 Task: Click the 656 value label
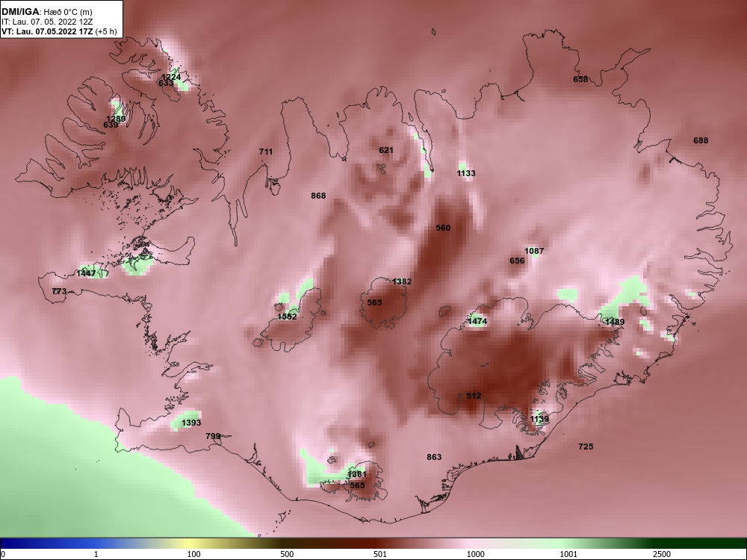[517, 261]
